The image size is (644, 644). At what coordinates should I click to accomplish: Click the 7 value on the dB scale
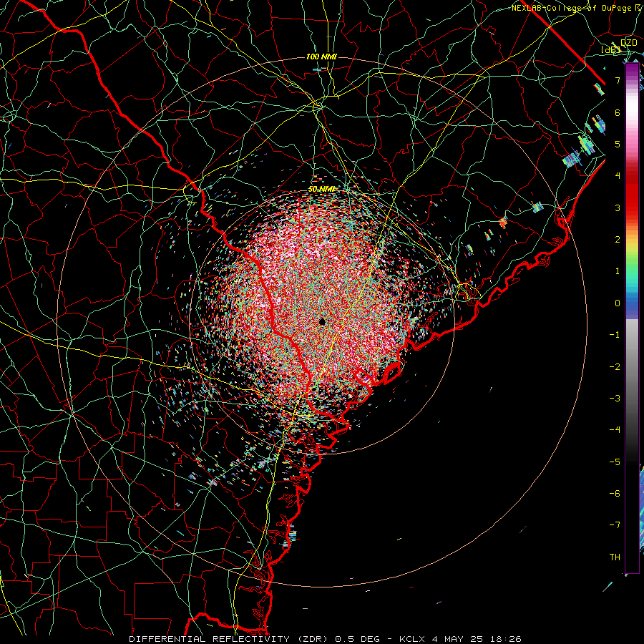coord(618,80)
